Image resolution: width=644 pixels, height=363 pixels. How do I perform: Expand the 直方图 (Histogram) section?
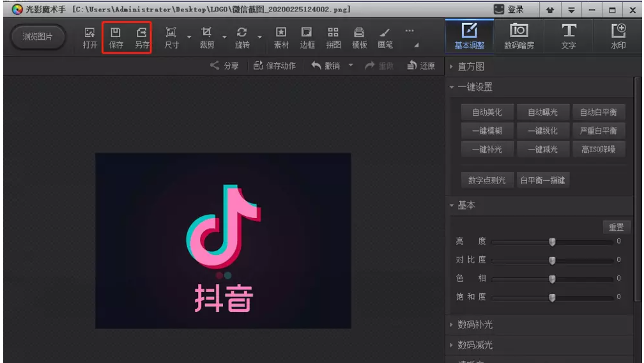click(x=470, y=66)
